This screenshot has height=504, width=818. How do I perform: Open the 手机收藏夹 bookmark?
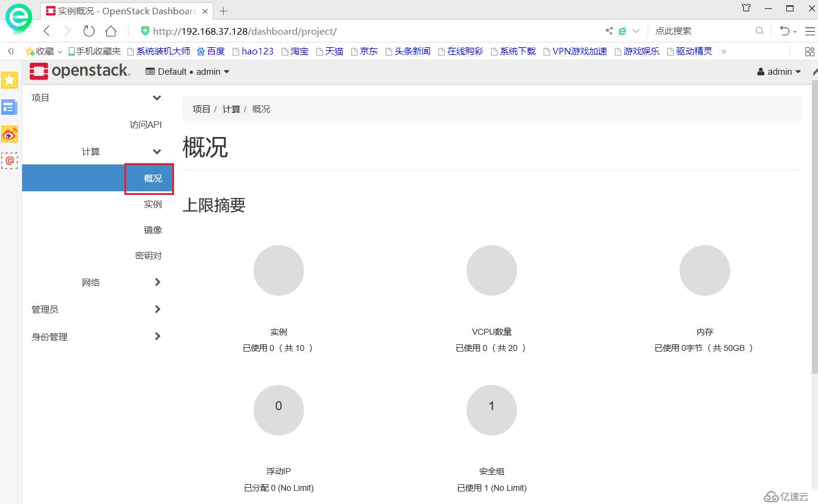(x=94, y=51)
